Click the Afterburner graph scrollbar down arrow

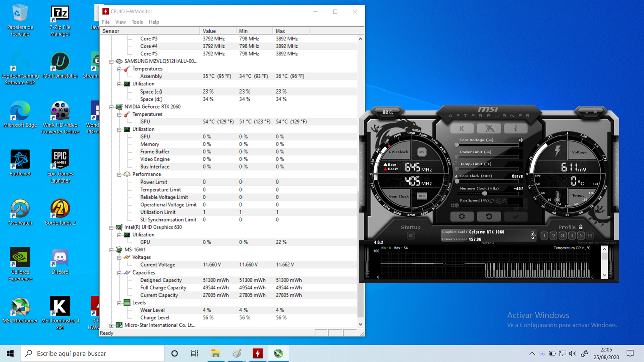[x=605, y=276]
